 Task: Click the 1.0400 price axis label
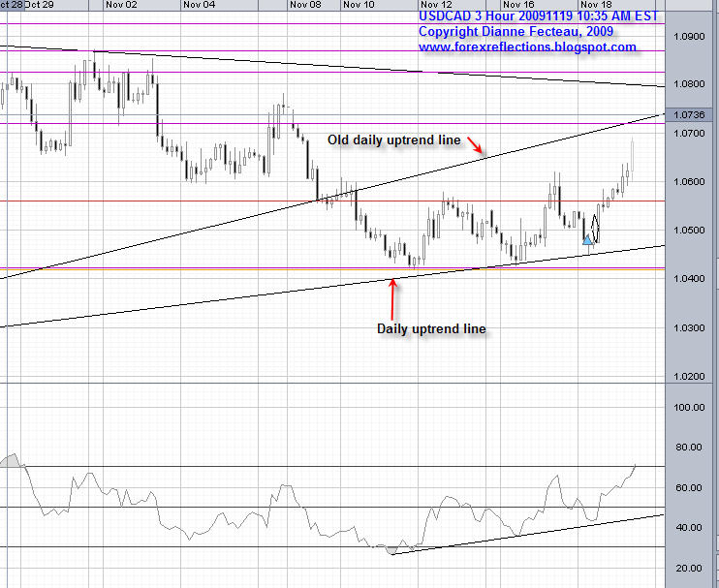tap(689, 279)
